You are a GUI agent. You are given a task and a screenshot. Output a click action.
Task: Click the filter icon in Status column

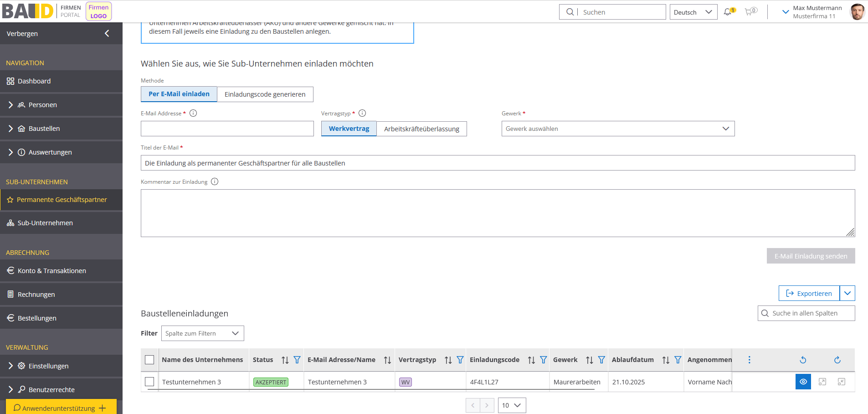pos(297,360)
